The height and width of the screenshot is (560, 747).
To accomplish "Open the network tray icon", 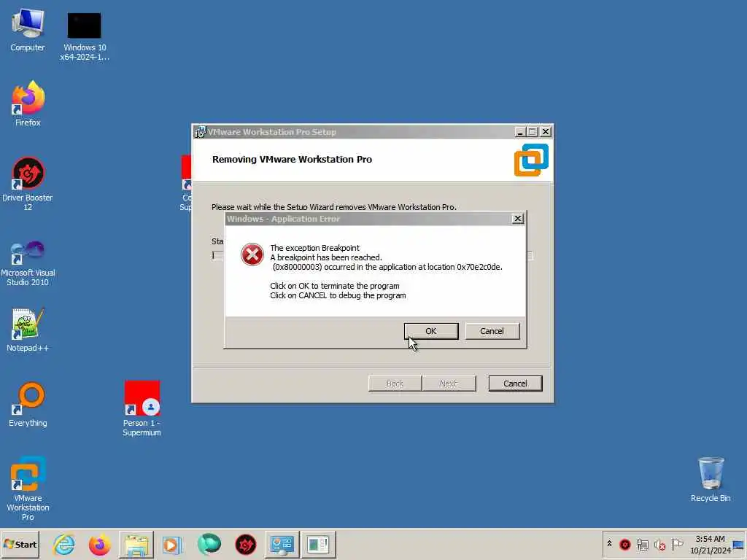I will point(643,544).
